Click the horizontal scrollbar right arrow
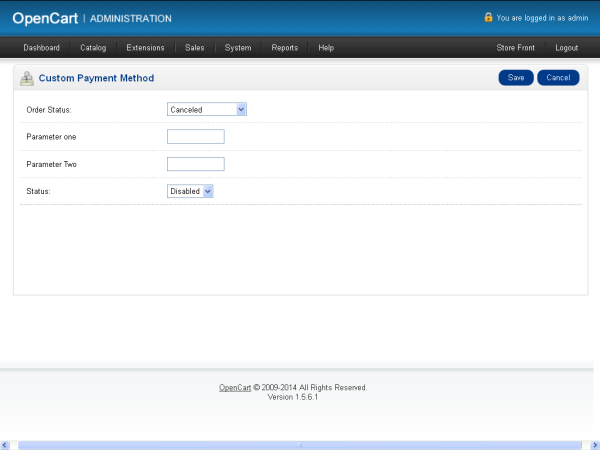Screen dimensions: 600x450 pos(595,445)
